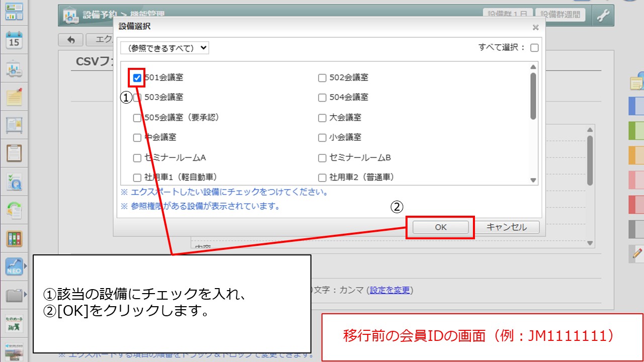Switch to 設備群週間 view tab
The width and height of the screenshot is (644, 362).
point(560,15)
